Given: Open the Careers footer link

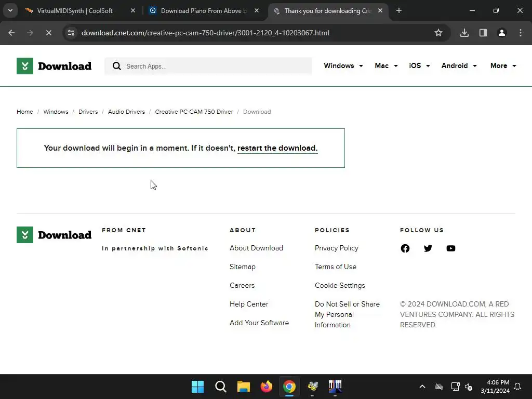Looking at the screenshot, I should tap(242, 285).
